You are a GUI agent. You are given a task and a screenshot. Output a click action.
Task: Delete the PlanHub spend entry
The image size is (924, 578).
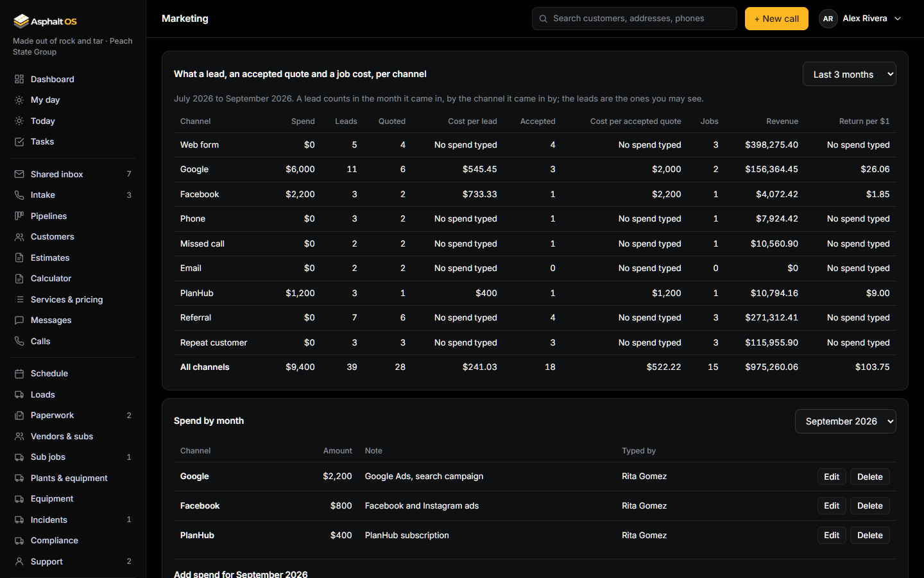[870, 535]
